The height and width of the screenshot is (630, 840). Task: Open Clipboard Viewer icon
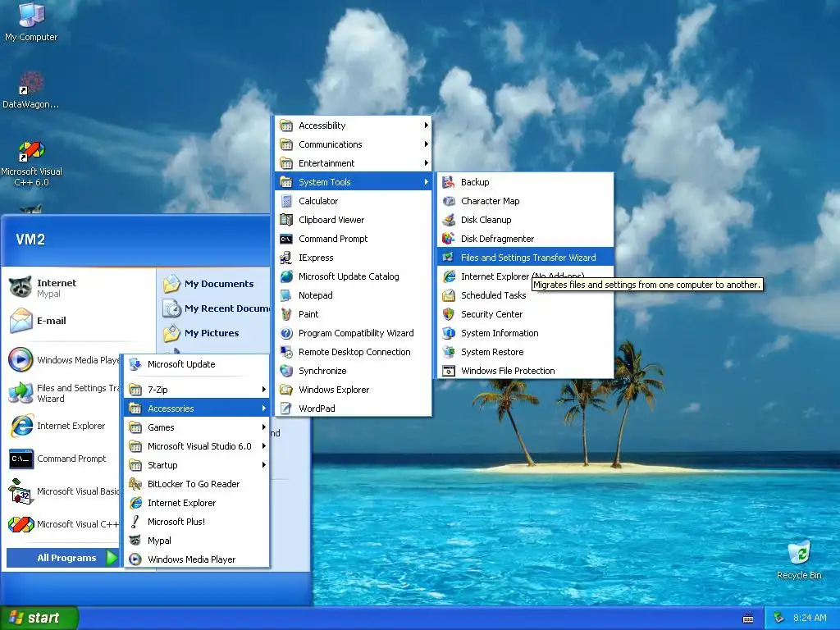point(286,220)
